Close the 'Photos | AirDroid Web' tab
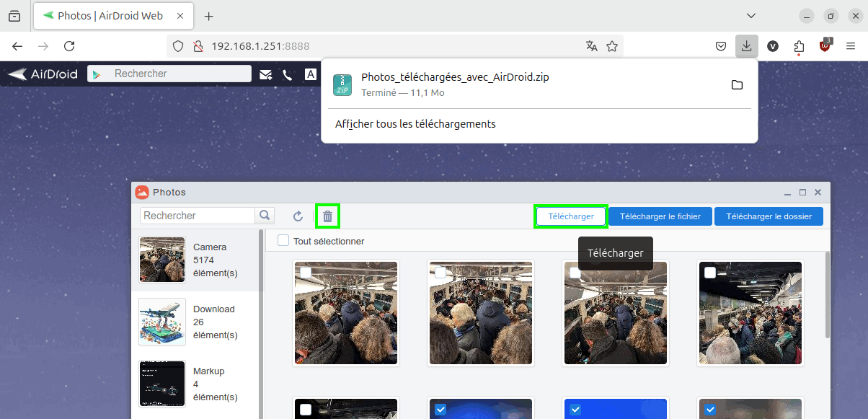The image size is (868, 419). [179, 16]
